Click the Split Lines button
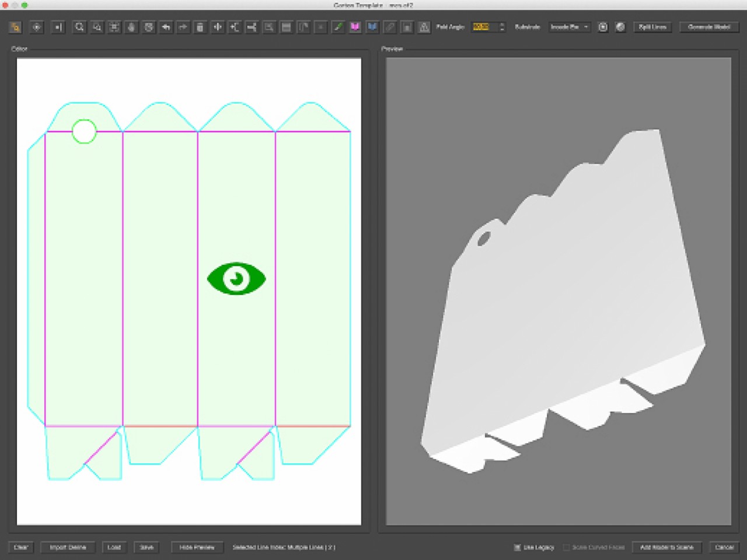Image resolution: width=747 pixels, height=560 pixels. point(652,27)
